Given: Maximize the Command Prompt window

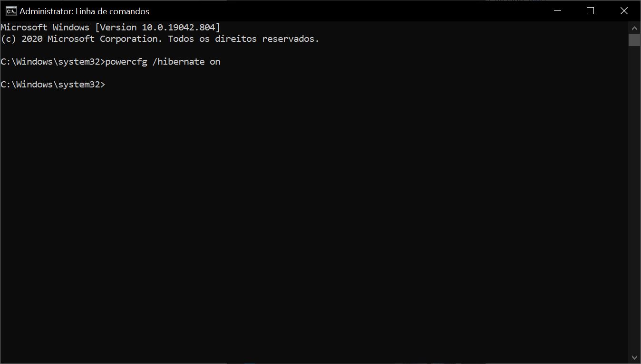Looking at the screenshot, I should [x=590, y=11].
